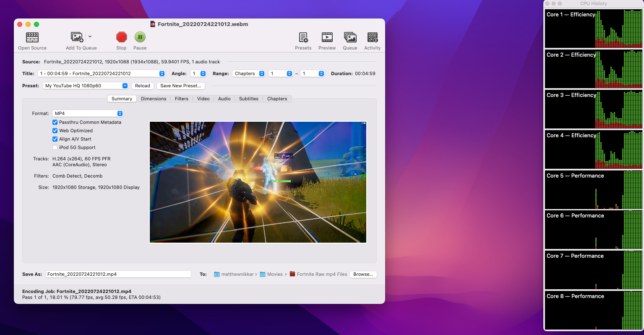Click the encoding progress status text

91,297
